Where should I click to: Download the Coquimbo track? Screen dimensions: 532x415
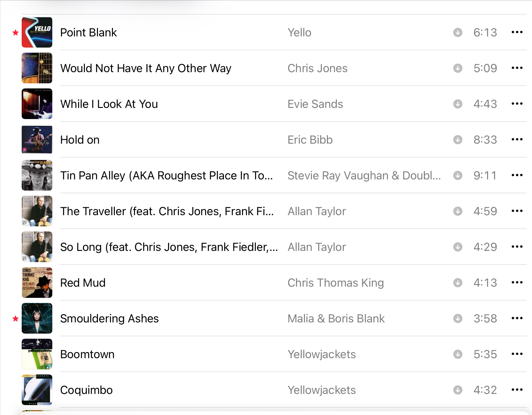(x=458, y=390)
